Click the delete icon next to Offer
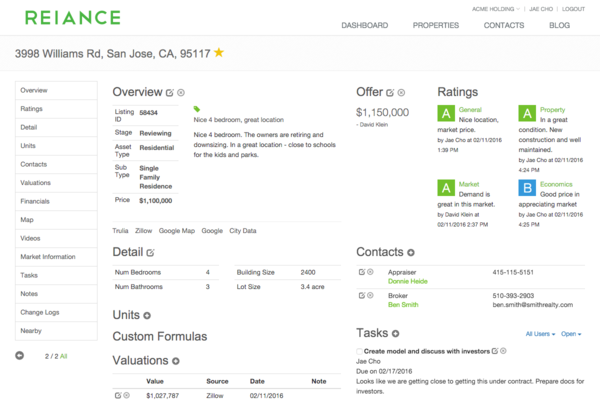 401,93
